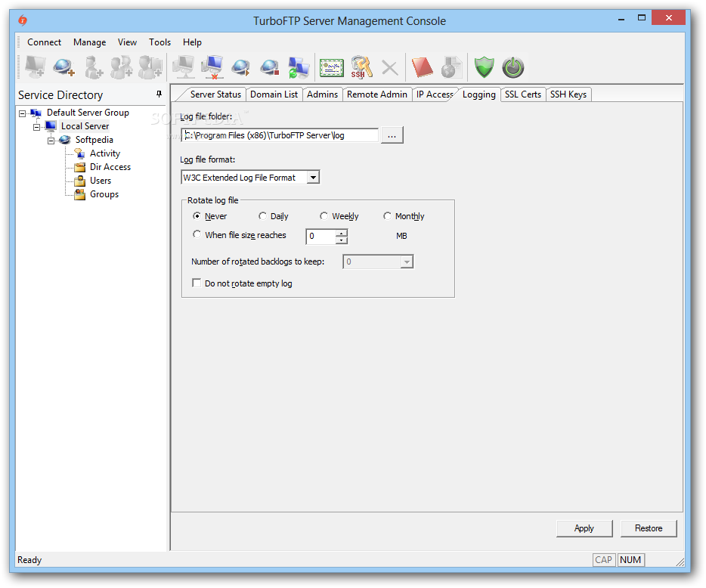Screen dimensions: 706x588
Task: Click the Log file folder path field
Action: point(280,135)
